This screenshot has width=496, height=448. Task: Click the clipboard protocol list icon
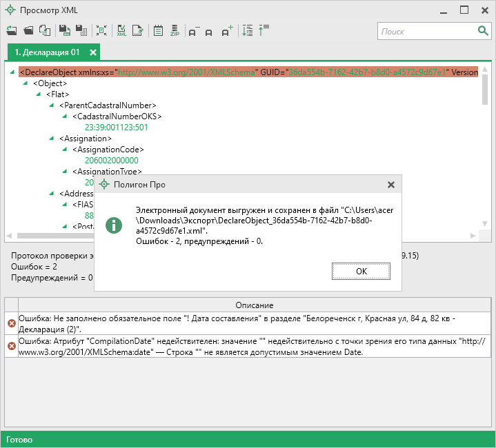[158, 30]
